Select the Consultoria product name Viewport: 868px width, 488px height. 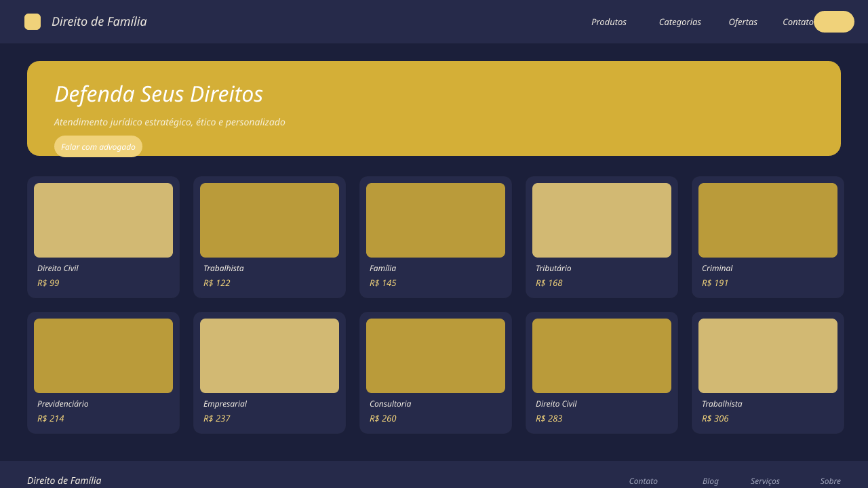tap(390, 404)
